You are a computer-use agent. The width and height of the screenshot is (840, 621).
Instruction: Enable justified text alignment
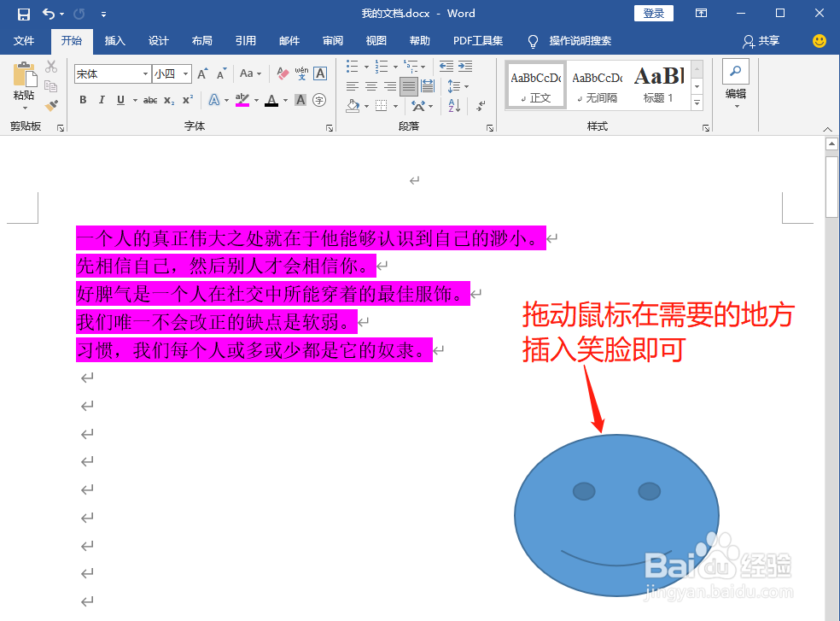(409, 85)
